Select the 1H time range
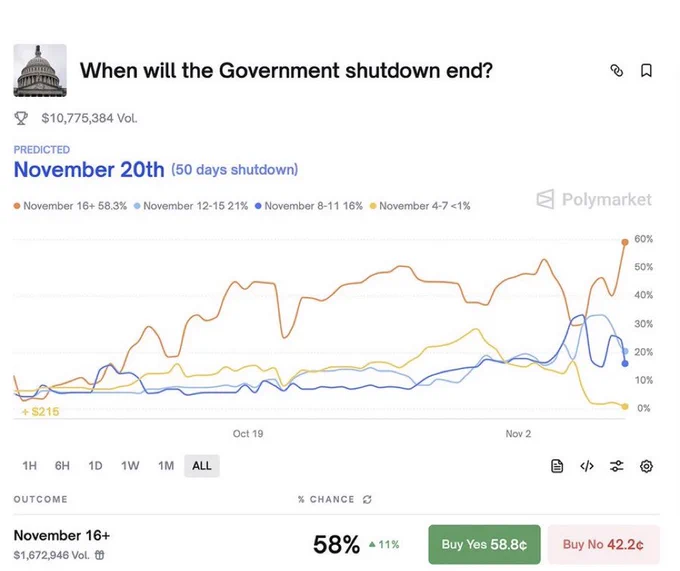680x571 pixels. 29,466
